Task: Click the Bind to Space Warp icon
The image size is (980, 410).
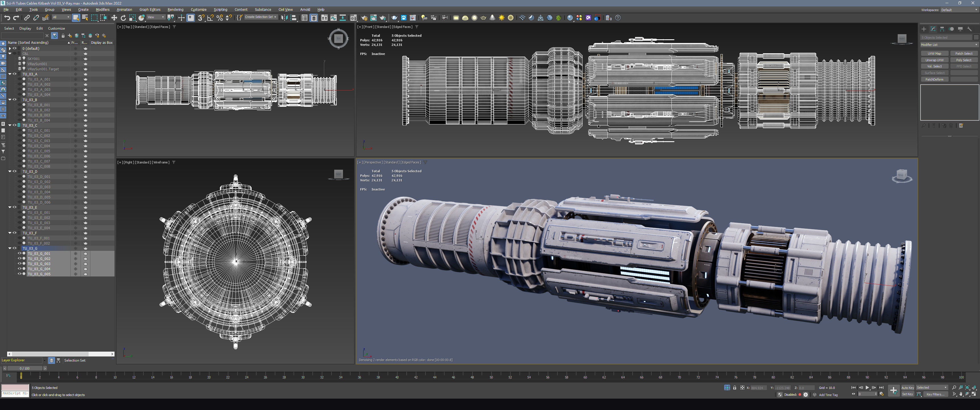Action: coord(45,18)
